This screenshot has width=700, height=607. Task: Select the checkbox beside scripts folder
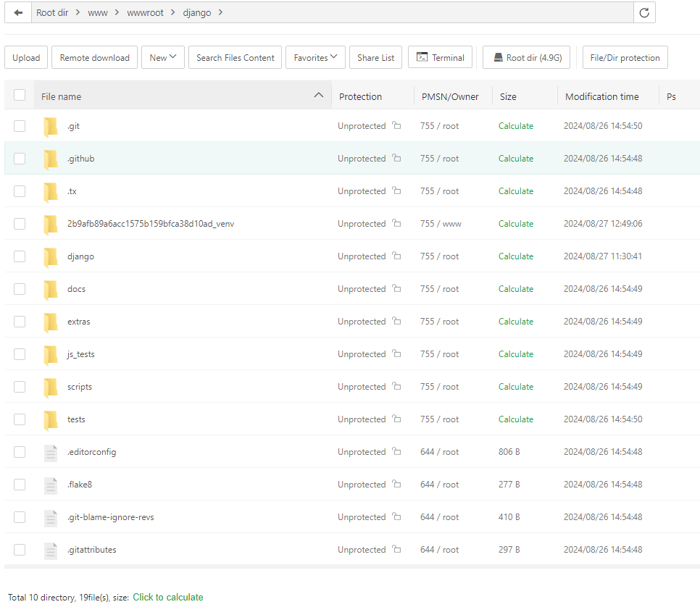coord(20,387)
